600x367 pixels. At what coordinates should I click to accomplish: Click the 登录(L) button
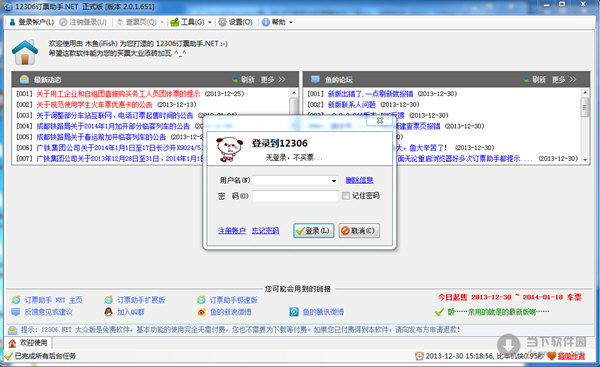coord(313,231)
